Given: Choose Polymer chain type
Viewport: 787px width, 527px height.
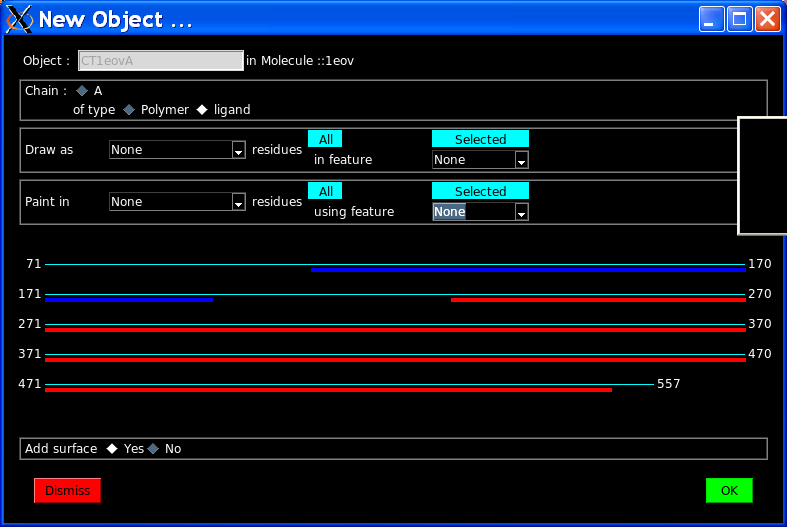Looking at the screenshot, I should click(x=129, y=110).
